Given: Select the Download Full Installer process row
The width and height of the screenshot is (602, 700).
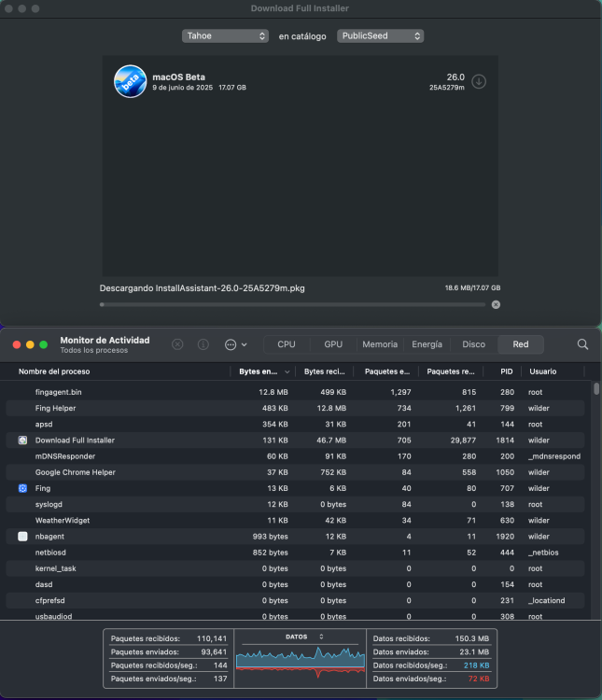Looking at the screenshot, I should tap(295, 441).
